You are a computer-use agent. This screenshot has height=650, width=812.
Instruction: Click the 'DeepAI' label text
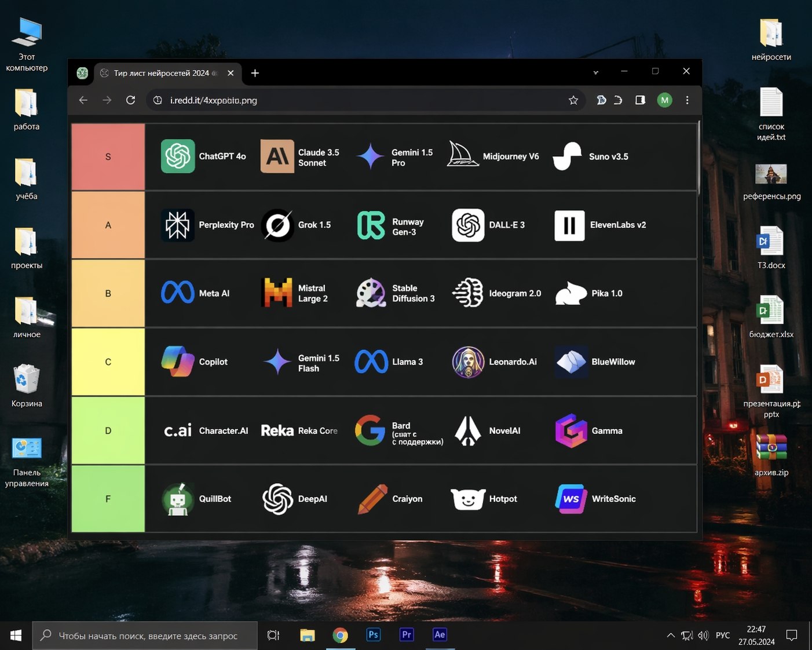pyautogui.click(x=313, y=499)
